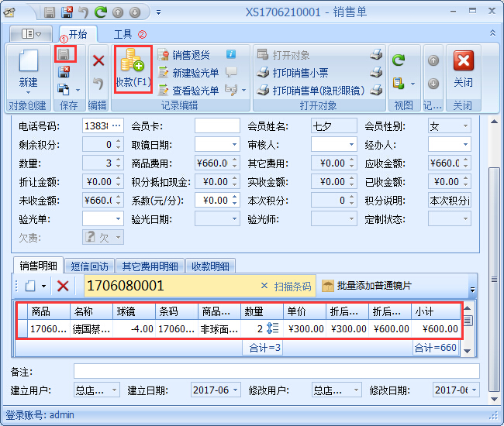This screenshot has width=504, height=426.
Task: Open the 会员性别 dropdown
Action: [465, 125]
